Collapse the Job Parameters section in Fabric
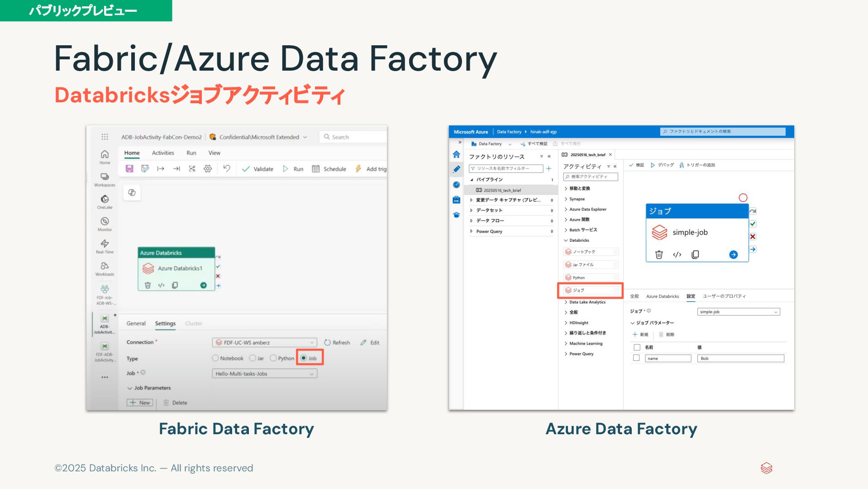The height and width of the screenshot is (489, 868). (x=130, y=388)
